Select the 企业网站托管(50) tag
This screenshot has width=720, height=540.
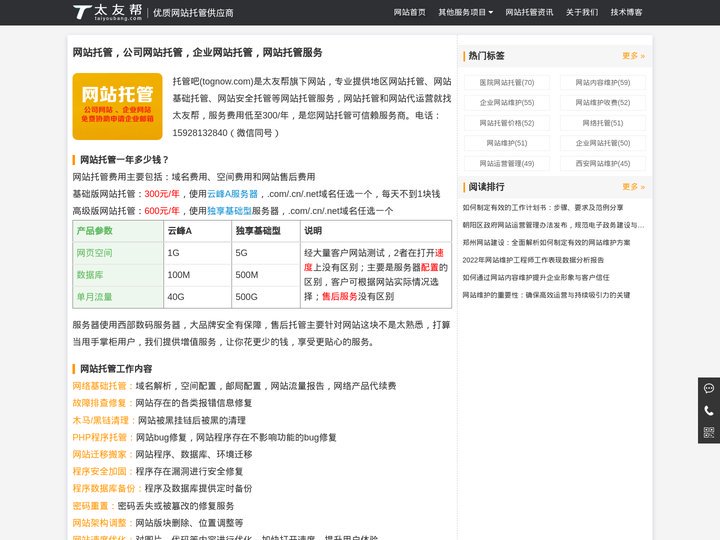(x=603, y=143)
